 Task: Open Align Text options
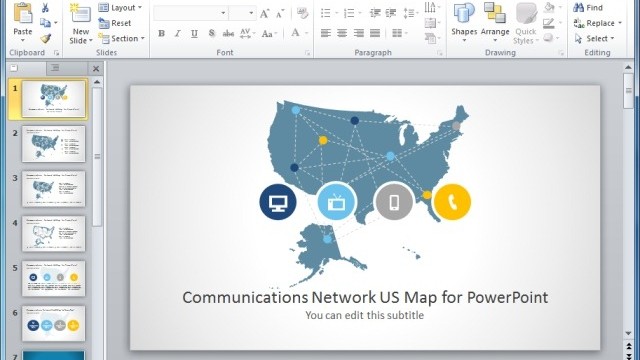tap(432, 23)
